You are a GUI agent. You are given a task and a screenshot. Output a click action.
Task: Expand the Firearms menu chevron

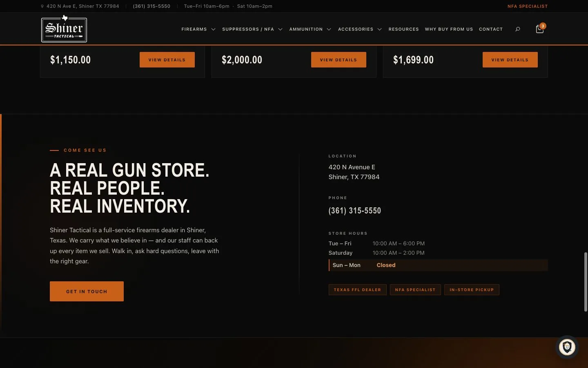[213, 29]
